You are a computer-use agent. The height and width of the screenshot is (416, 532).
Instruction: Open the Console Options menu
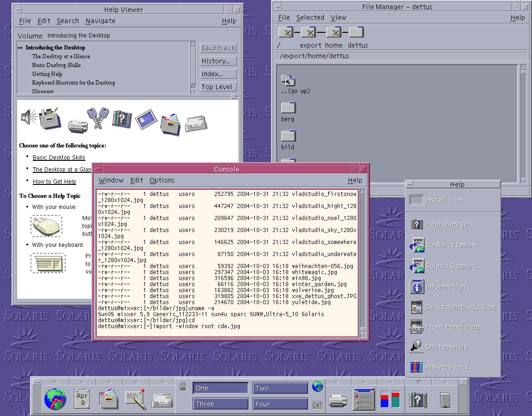(x=162, y=180)
